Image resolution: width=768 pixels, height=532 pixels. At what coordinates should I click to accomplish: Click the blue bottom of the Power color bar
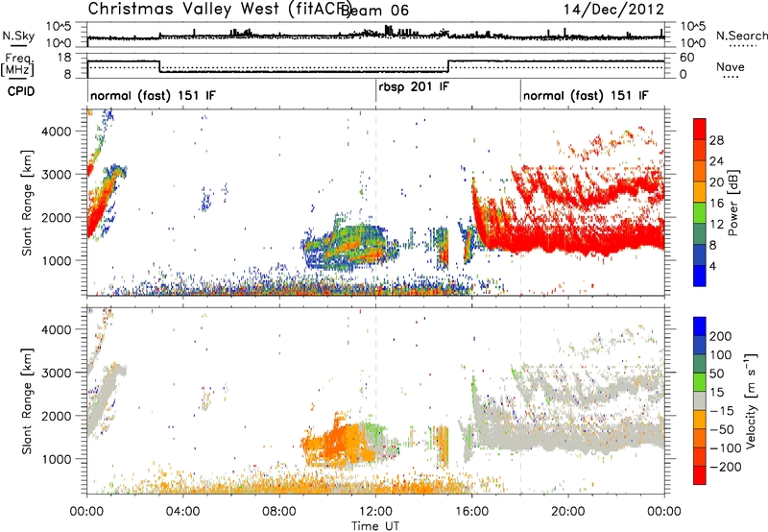(700, 277)
